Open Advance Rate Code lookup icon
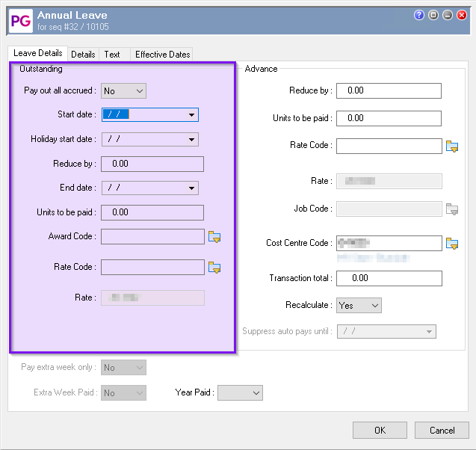This screenshot has width=476, height=450. coord(452,147)
